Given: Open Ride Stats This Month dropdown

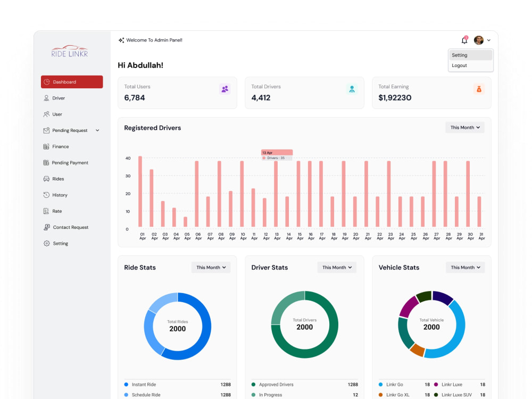Looking at the screenshot, I should [x=211, y=268].
